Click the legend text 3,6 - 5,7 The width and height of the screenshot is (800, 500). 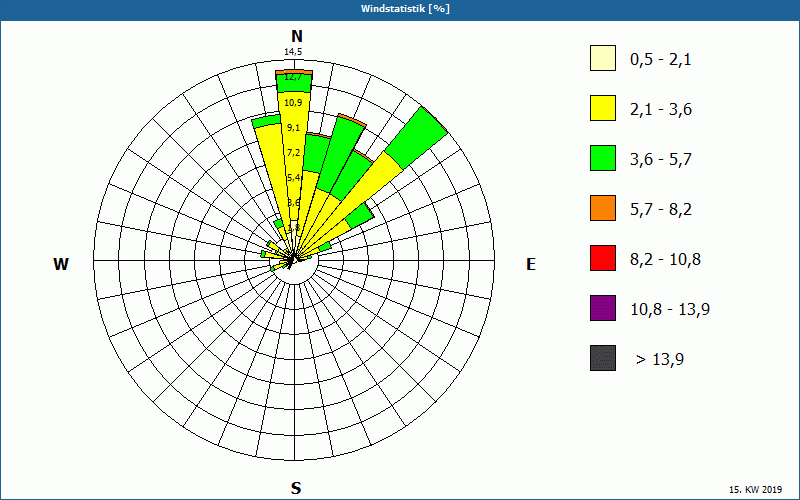click(661, 160)
